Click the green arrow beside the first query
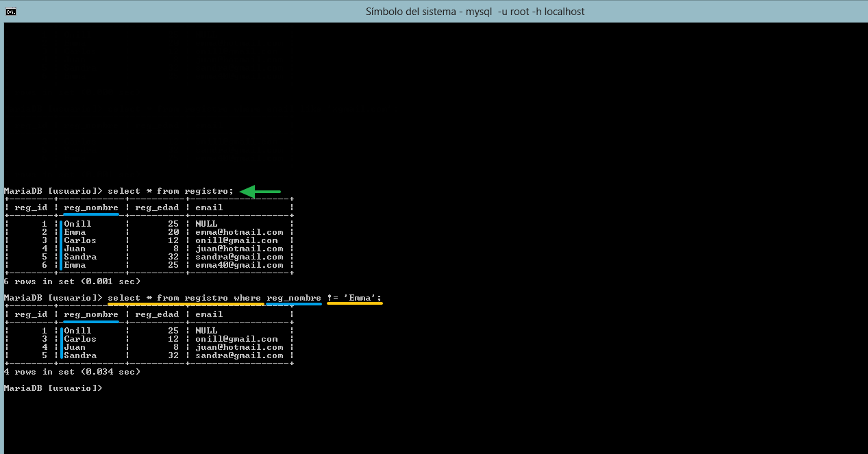868x454 pixels. (x=260, y=191)
